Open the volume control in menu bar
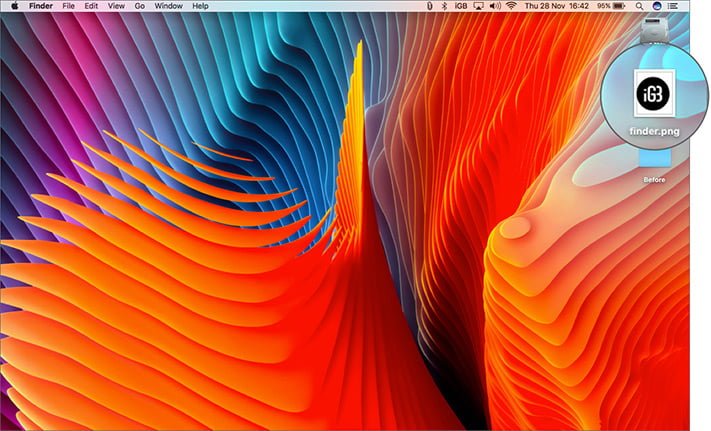The width and height of the screenshot is (711, 431). pos(495,6)
